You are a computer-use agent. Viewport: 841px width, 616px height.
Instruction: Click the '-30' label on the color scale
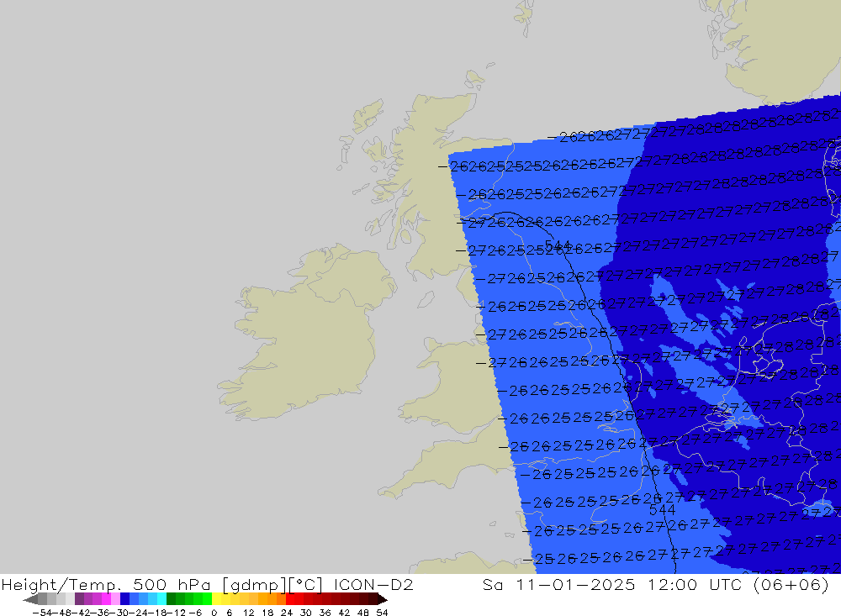pyautogui.click(x=119, y=613)
